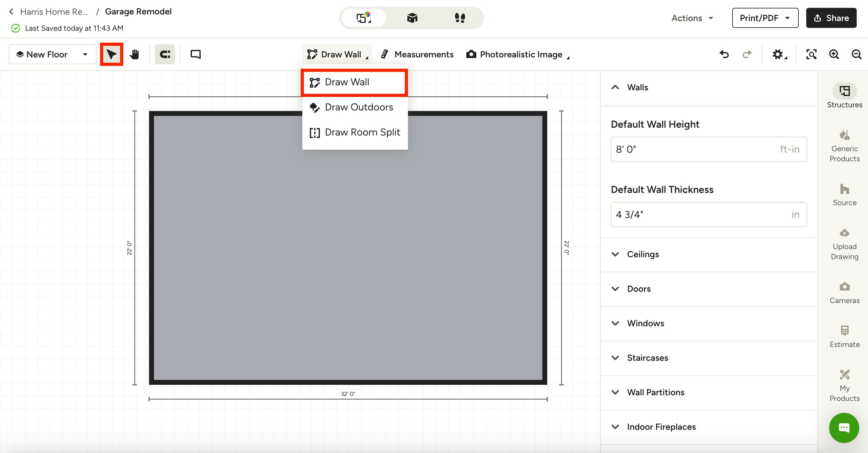
Task: Open the Draw Wall toolbar dropdown
Action: (x=337, y=54)
